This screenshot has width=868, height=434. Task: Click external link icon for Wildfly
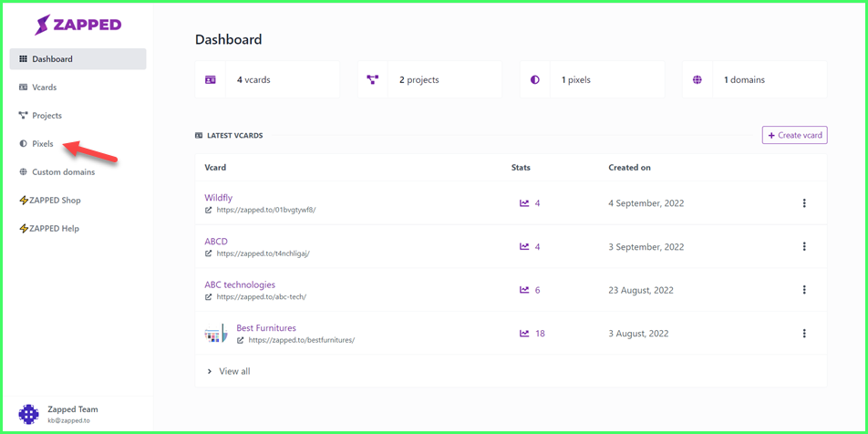click(x=208, y=211)
